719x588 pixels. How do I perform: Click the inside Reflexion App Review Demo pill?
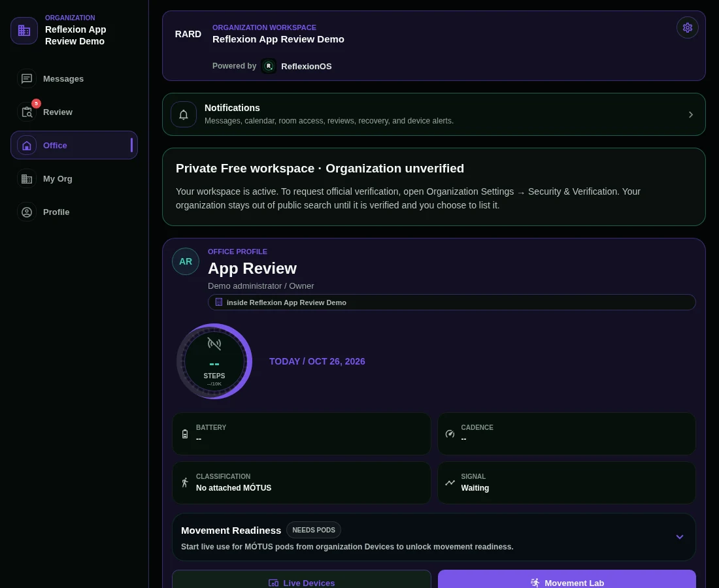(452, 302)
